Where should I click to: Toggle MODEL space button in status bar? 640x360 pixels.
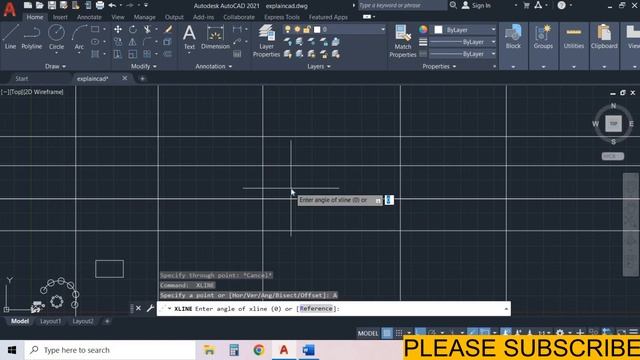point(368,333)
